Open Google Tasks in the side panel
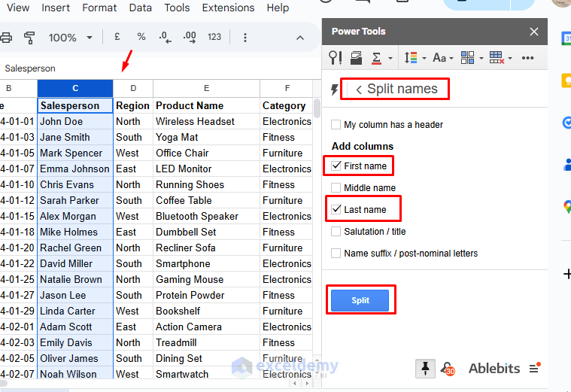Viewport: 571px width, 392px height. coord(566,123)
